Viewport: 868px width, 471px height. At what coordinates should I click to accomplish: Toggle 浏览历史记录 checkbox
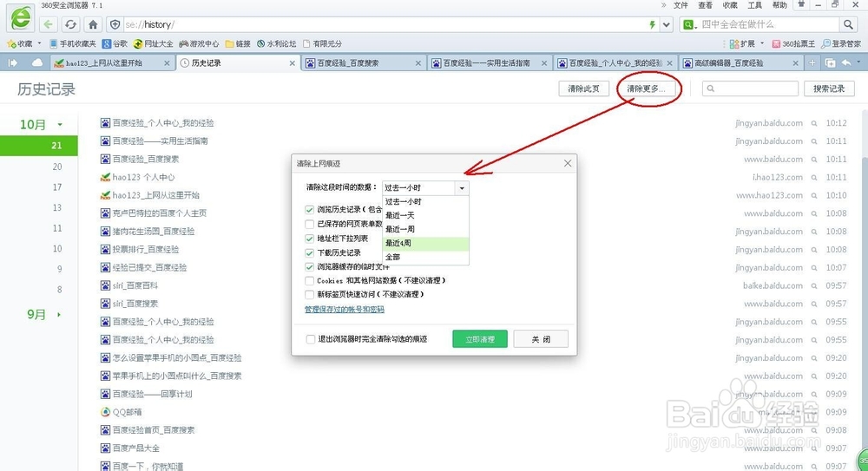310,210
